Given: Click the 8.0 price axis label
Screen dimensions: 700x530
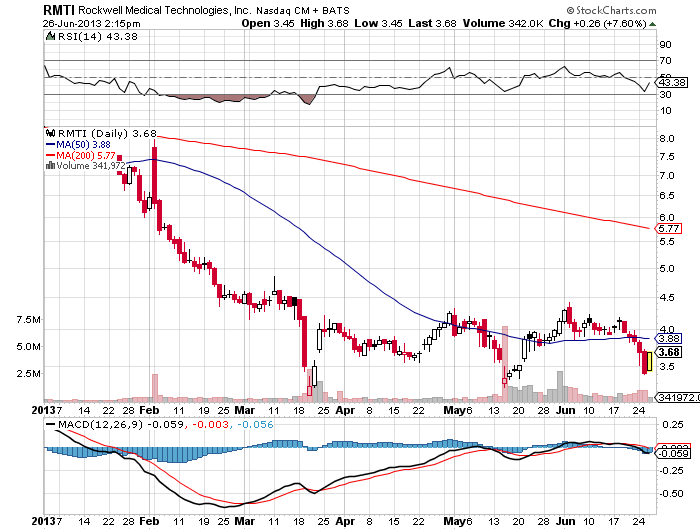Looking at the screenshot, I should point(667,138).
